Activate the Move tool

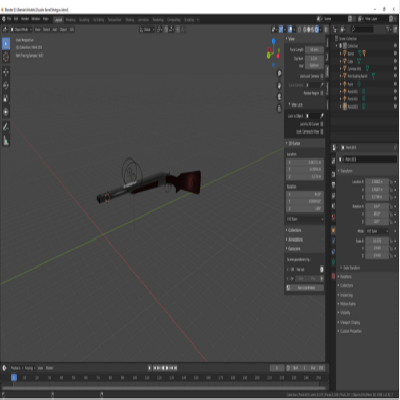point(6,72)
